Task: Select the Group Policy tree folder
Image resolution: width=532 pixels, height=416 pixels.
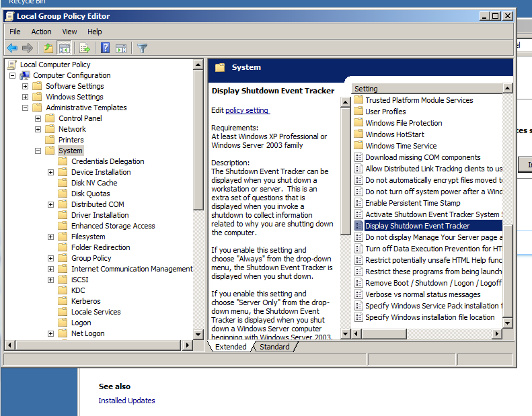Action: click(91, 258)
